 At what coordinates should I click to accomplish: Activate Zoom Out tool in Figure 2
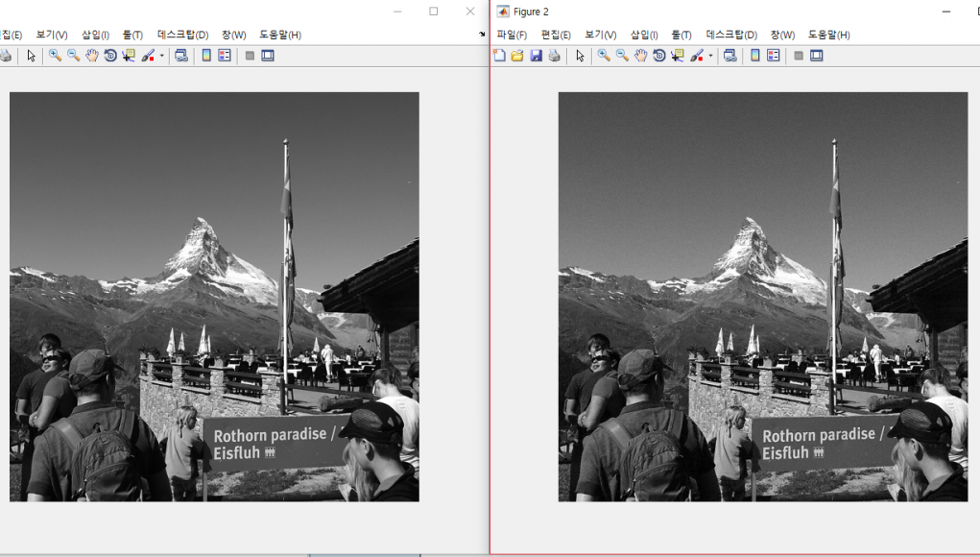pyautogui.click(x=622, y=56)
